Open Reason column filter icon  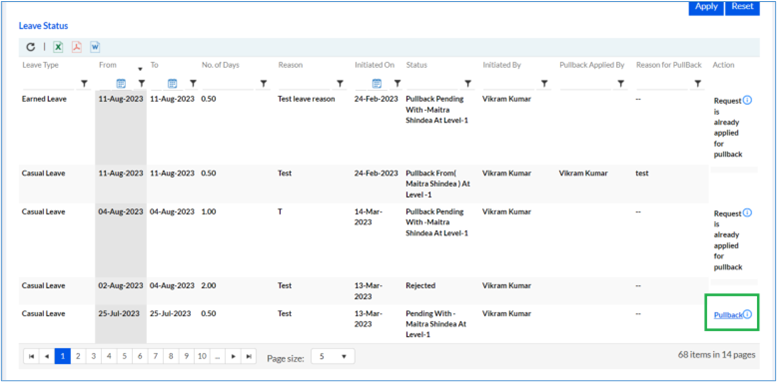point(340,83)
